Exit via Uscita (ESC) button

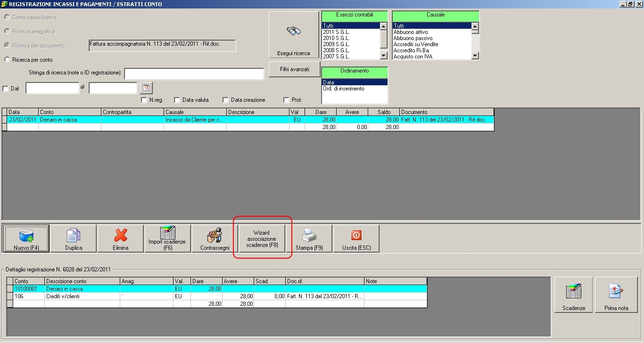356,238
